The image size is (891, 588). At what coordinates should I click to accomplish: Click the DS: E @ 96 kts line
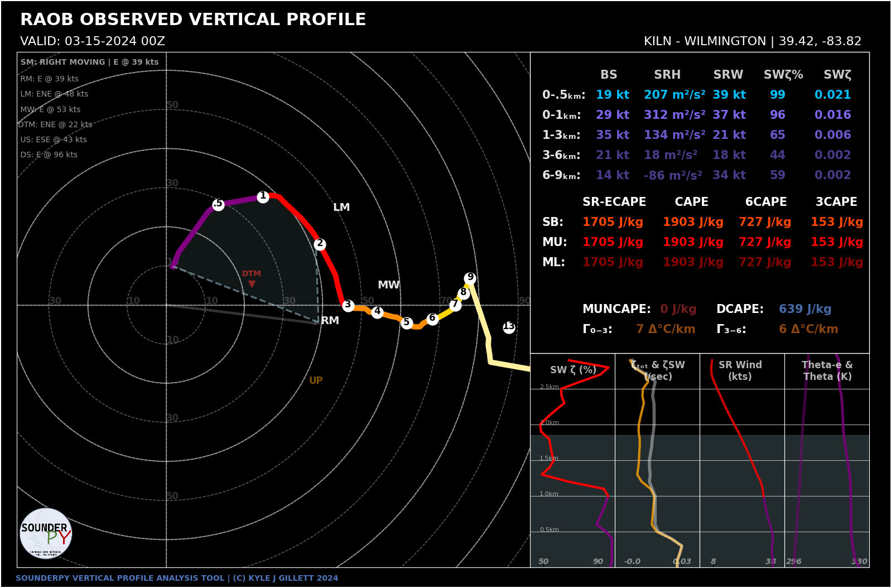49,155
